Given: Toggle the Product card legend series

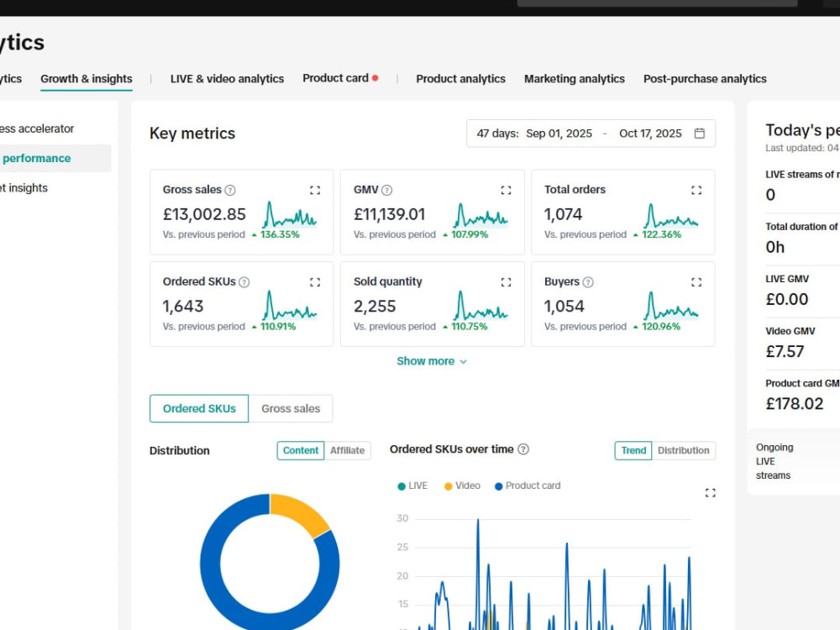Looking at the screenshot, I should click(x=528, y=486).
